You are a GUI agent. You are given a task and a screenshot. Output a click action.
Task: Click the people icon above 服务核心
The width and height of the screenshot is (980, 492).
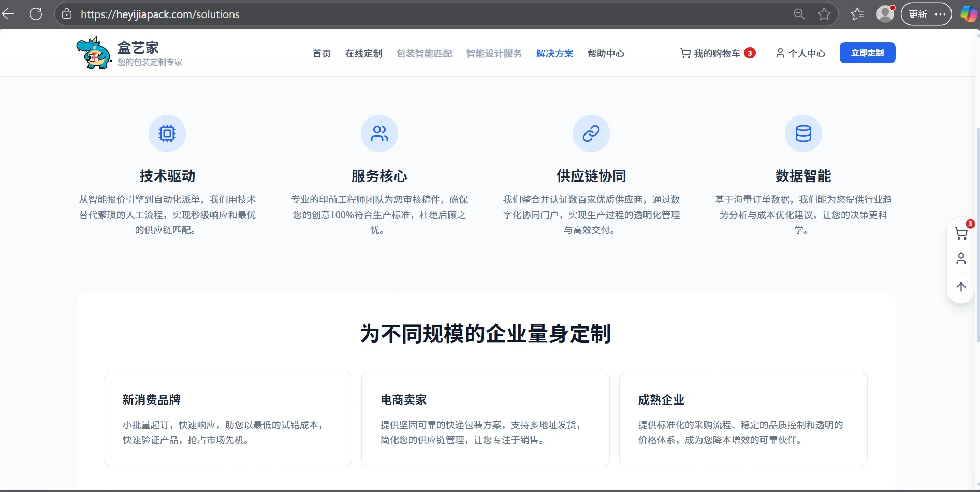click(x=379, y=133)
